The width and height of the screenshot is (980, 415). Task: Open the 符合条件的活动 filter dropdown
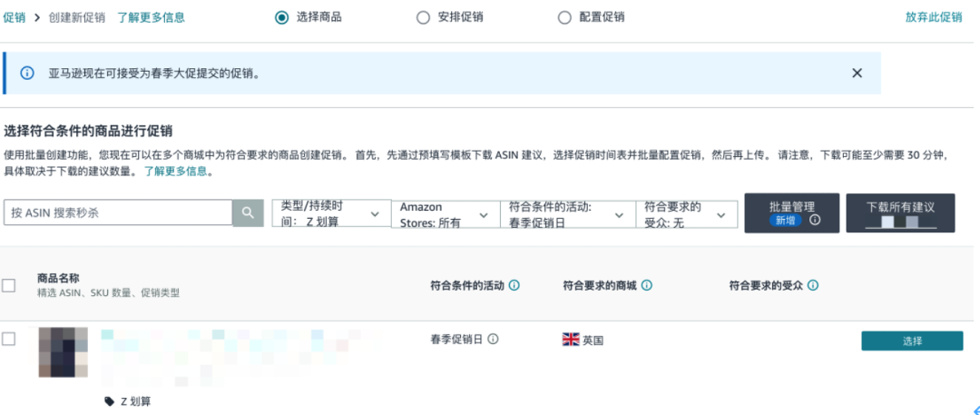tap(567, 214)
